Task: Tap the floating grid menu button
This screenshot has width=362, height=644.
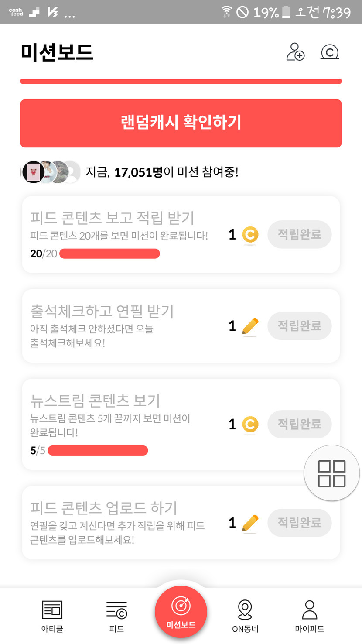Action: 332,473
